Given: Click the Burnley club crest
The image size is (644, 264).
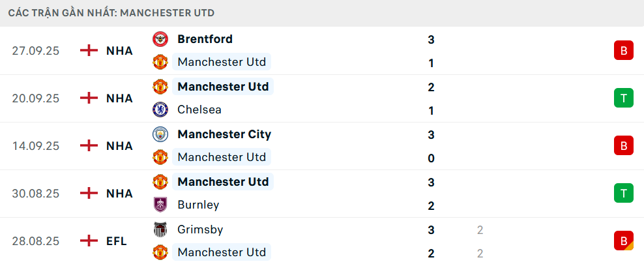Looking at the screenshot, I should 160,205.
